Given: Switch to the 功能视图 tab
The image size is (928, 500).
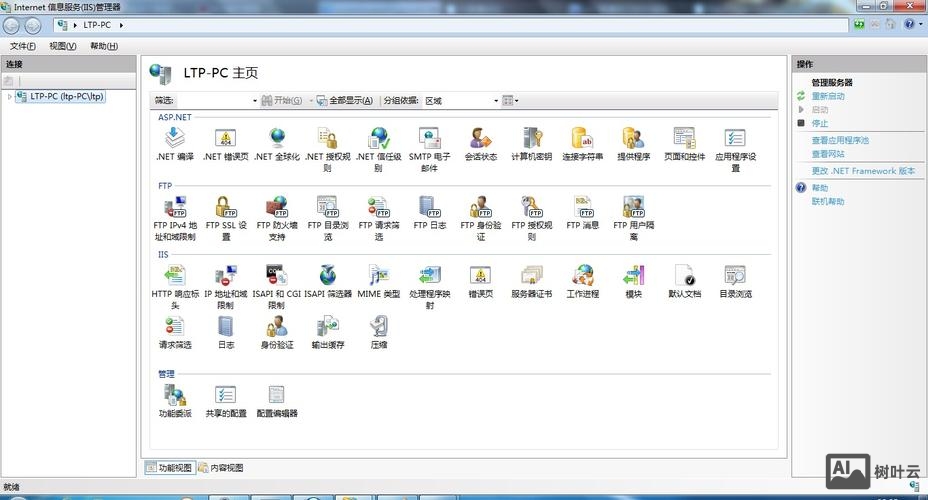Looking at the screenshot, I should [169, 467].
